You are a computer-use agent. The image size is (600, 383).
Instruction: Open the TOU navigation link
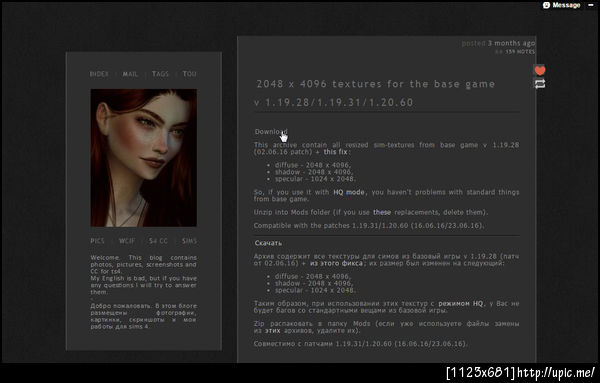point(189,74)
